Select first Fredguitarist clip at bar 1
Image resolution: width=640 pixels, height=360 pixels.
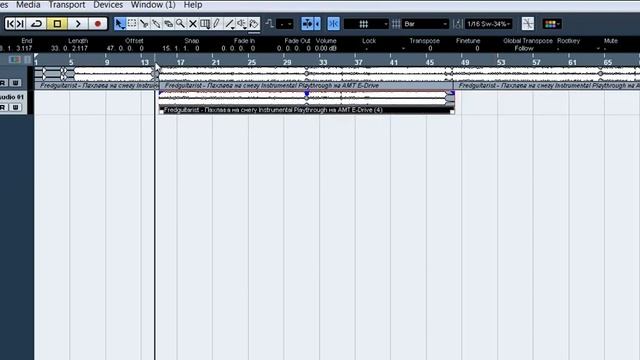(96, 78)
